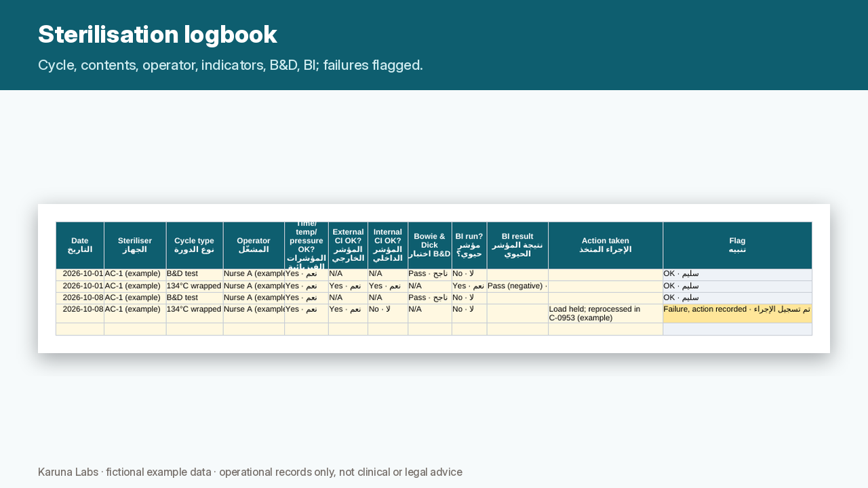Image resolution: width=868 pixels, height=488 pixels.
Task: Click "B&D test" in the first 2026-10-01 row
Action: coord(195,274)
